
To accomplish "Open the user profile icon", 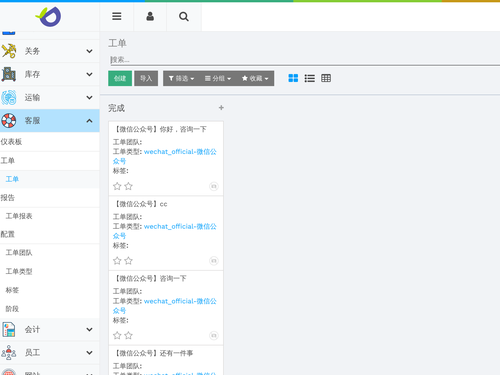I will (150, 16).
